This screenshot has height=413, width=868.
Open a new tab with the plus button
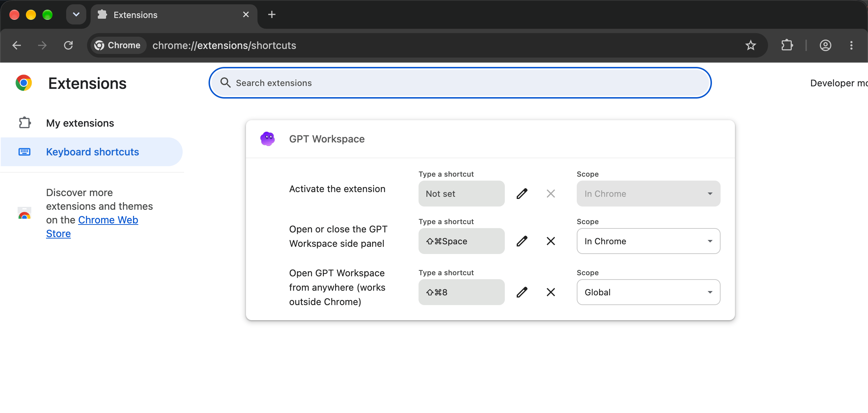click(272, 15)
